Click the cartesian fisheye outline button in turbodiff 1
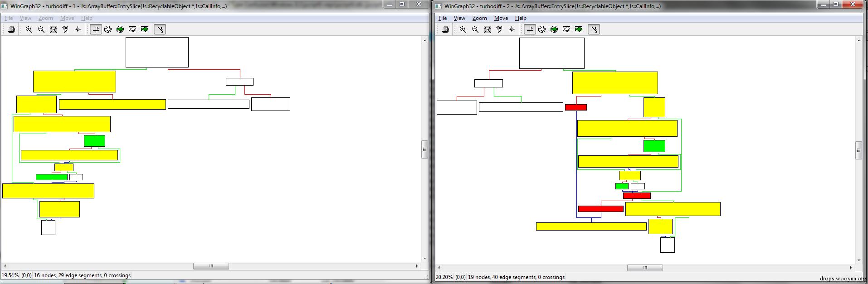The height and width of the screenshot is (284, 868). (132, 29)
